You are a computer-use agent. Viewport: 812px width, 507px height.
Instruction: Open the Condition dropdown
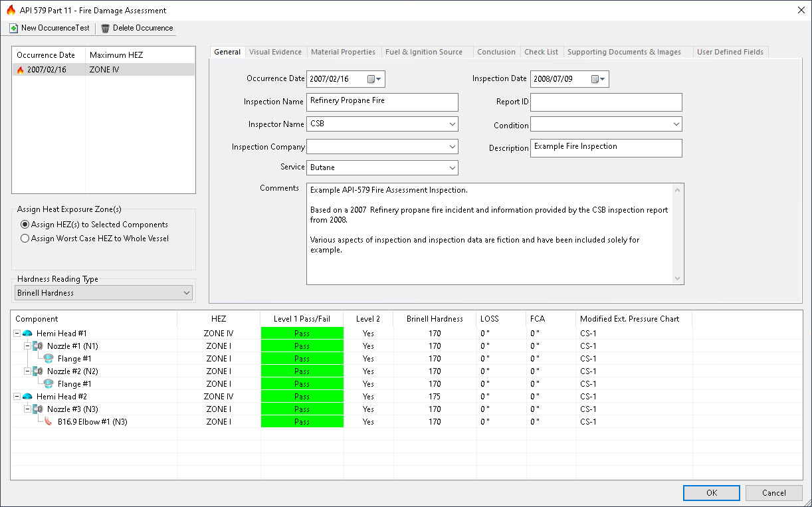pyautogui.click(x=676, y=124)
